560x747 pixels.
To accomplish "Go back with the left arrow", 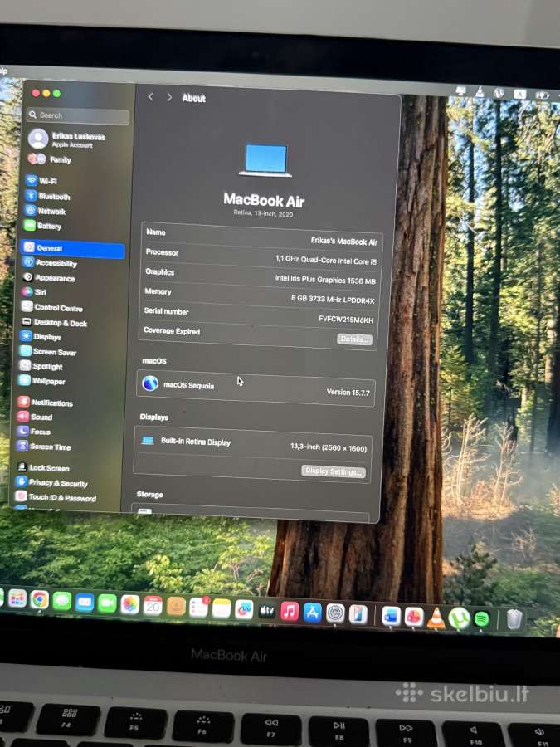I will (x=150, y=97).
